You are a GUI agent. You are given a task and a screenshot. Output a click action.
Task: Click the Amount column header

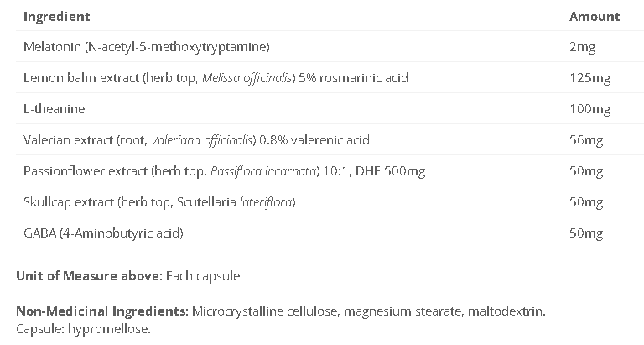pyautogui.click(x=595, y=17)
